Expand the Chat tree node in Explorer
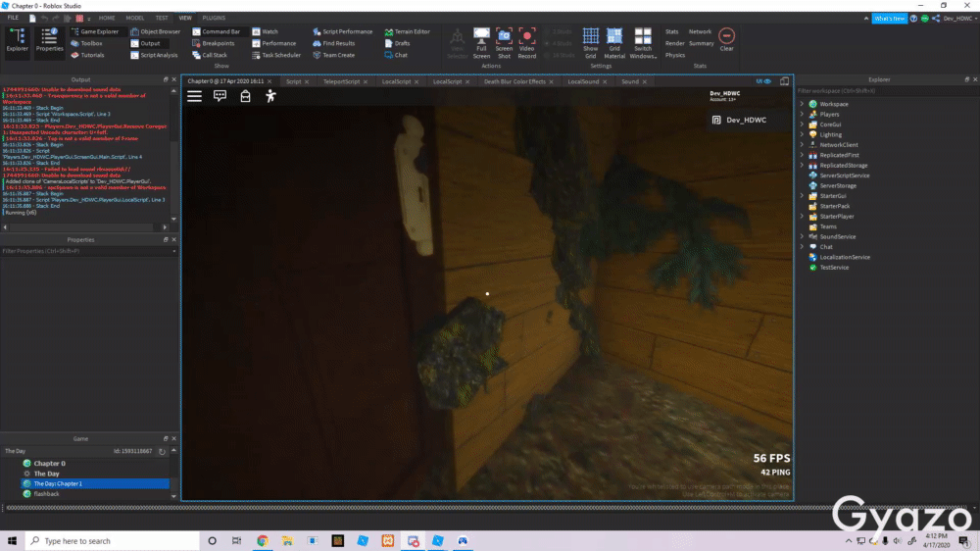This screenshot has width=980, height=551. (803, 246)
